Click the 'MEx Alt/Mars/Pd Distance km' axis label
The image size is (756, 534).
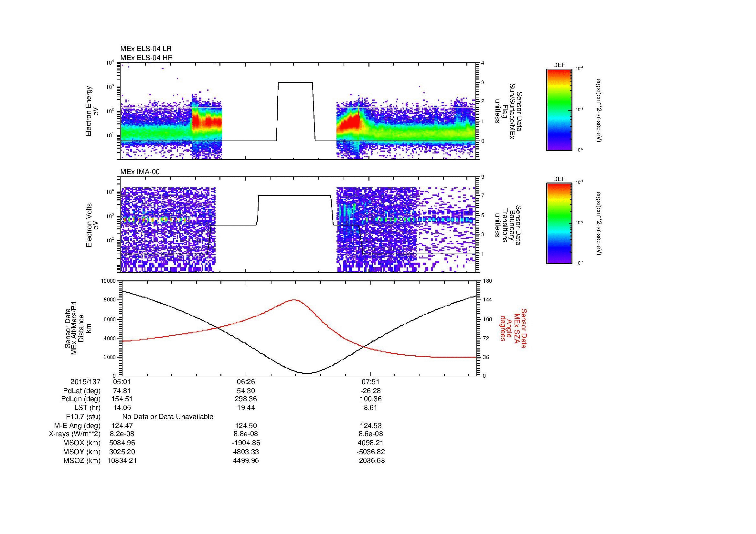point(77,328)
